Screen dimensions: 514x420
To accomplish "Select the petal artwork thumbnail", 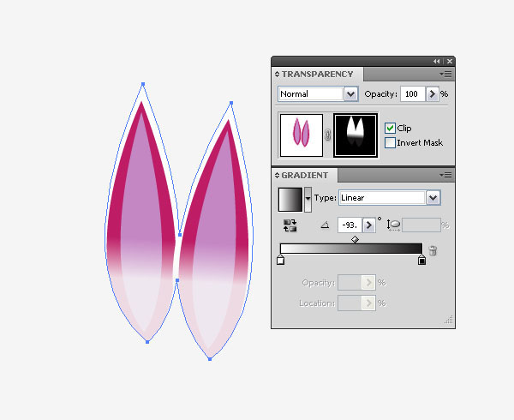I will coord(302,135).
